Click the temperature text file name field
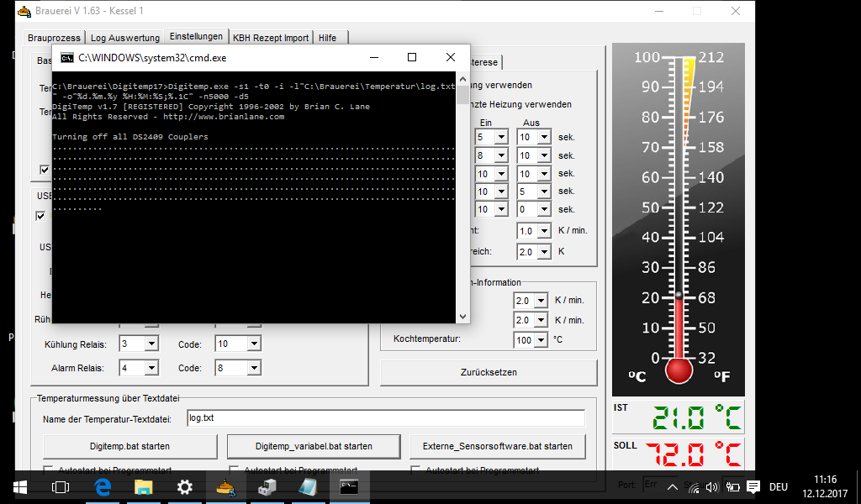861x504 pixels. (385, 418)
